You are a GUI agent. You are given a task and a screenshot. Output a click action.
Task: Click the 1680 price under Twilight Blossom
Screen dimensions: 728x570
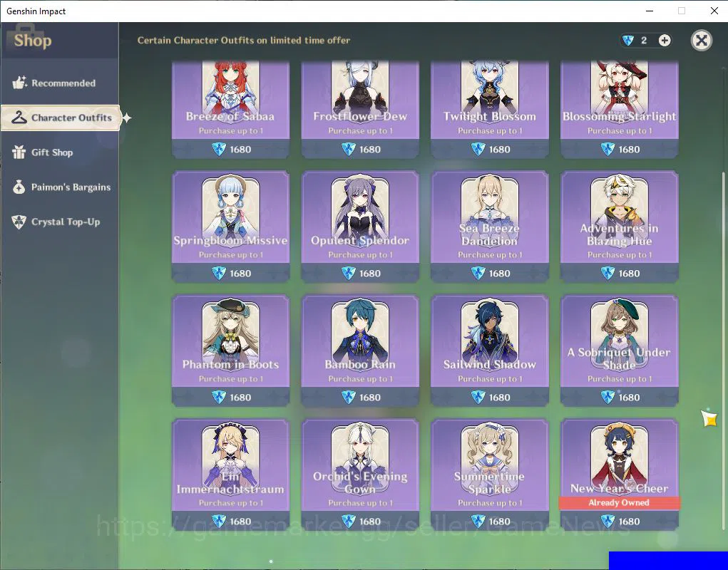click(x=499, y=150)
